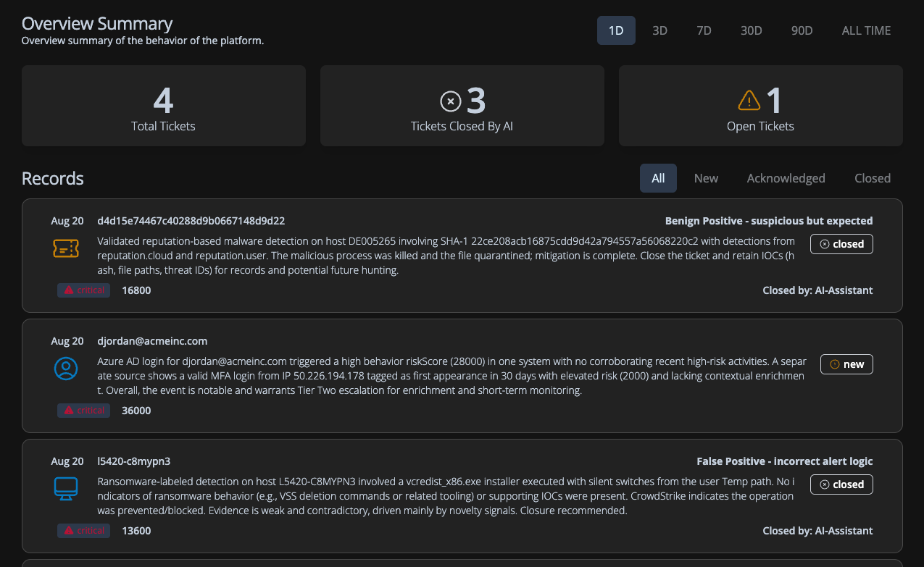
Task: Click the critical badge on the djordan record
Action: click(x=83, y=410)
